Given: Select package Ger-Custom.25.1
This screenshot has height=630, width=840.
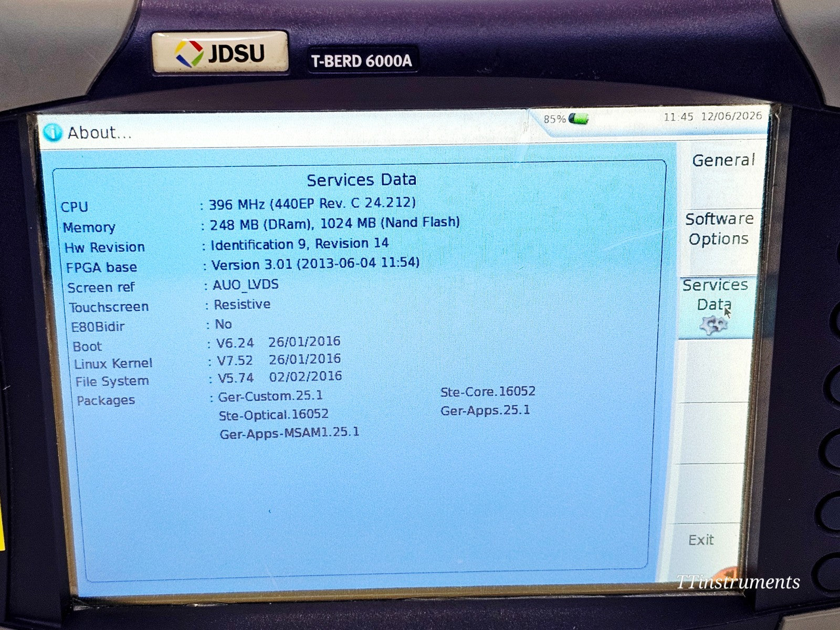Looking at the screenshot, I should pos(270,396).
